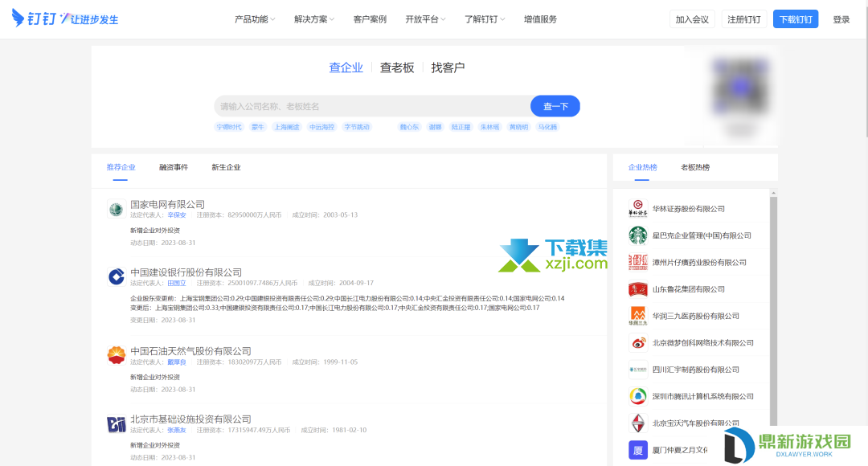Click the 中国石油天然气 logo icon
Viewport: 868px width, 466px height.
pyautogui.click(x=117, y=355)
